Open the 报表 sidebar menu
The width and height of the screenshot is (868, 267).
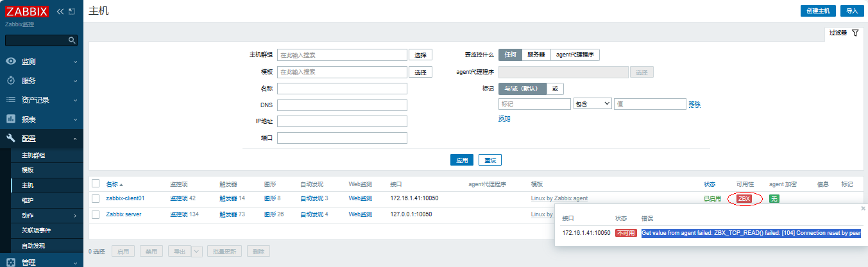click(42, 119)
